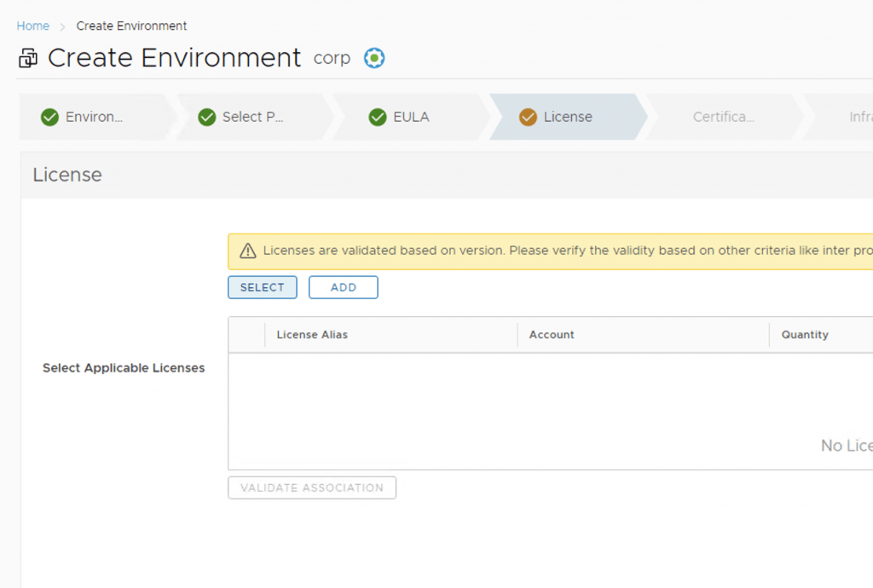The height and width of the screenshot is (588, 873).
Task: Sort by the Account column header
Action: pyautogui.click(x=552, y=335)
